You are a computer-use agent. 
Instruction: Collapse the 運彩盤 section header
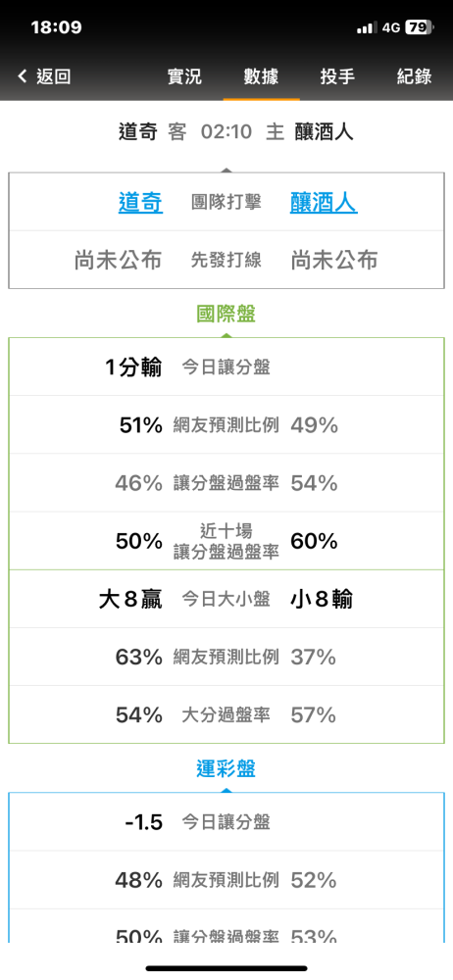[x=226, y=769]
